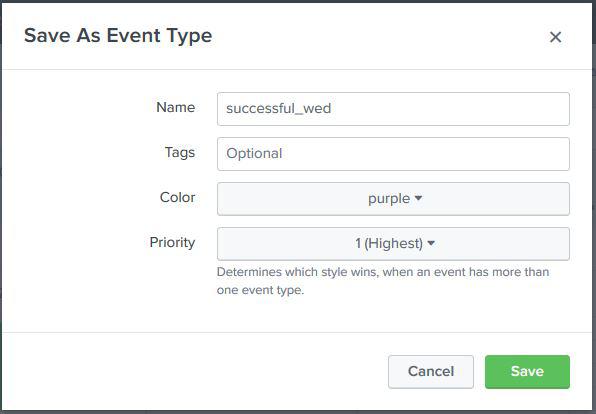
Task: Click the green Save button
Action: [527, 371]
